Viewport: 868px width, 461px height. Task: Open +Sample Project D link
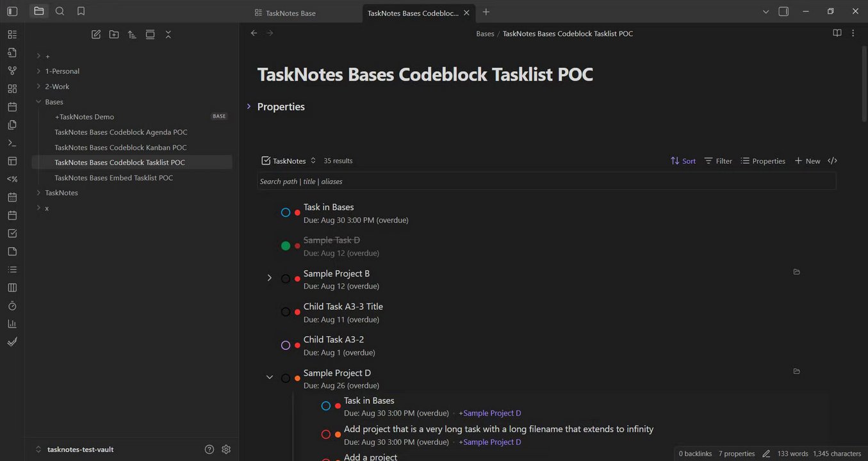(489, 413)
